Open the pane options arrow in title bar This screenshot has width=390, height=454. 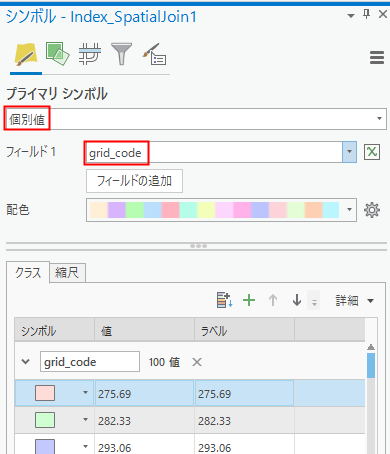click(351, 15)
